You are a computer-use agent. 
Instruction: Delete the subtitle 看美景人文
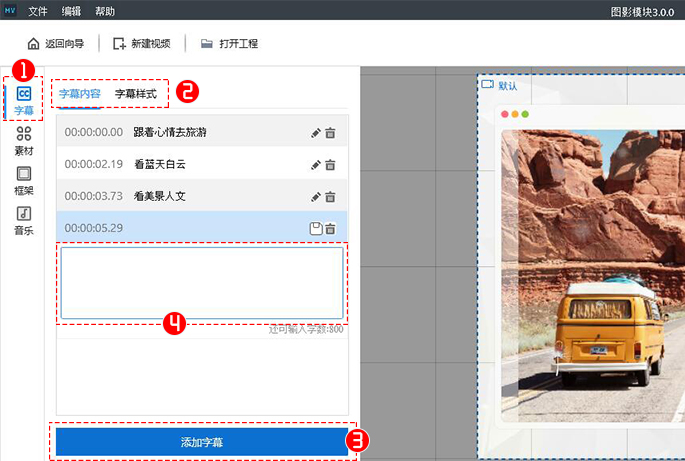coord(330,196)
